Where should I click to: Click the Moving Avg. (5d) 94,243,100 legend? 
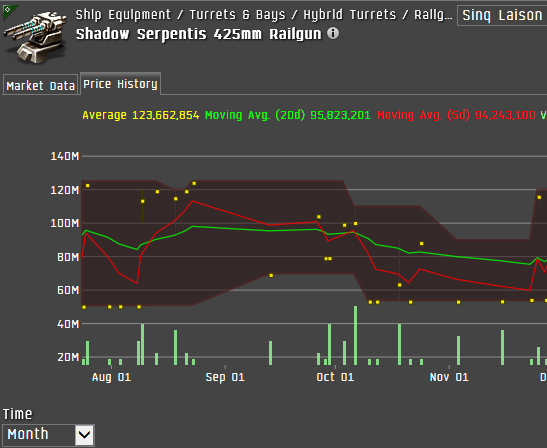(456, 115)
